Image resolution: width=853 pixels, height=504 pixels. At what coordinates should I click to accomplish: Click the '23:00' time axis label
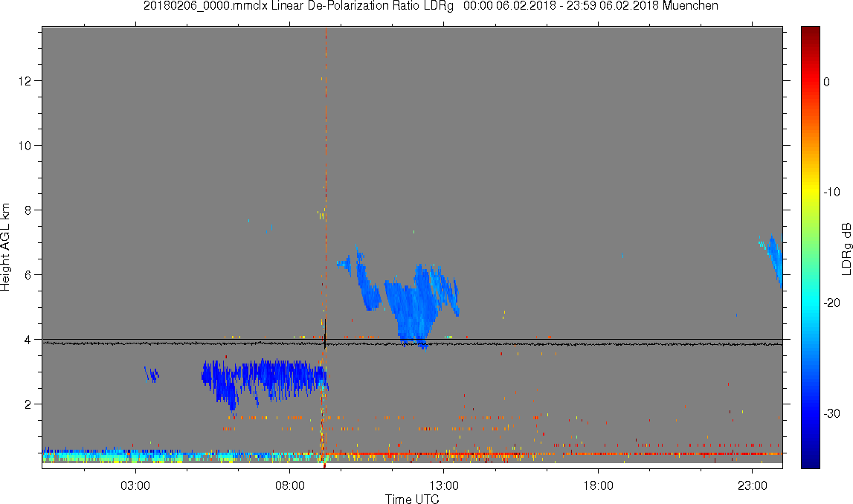[753, 485]
